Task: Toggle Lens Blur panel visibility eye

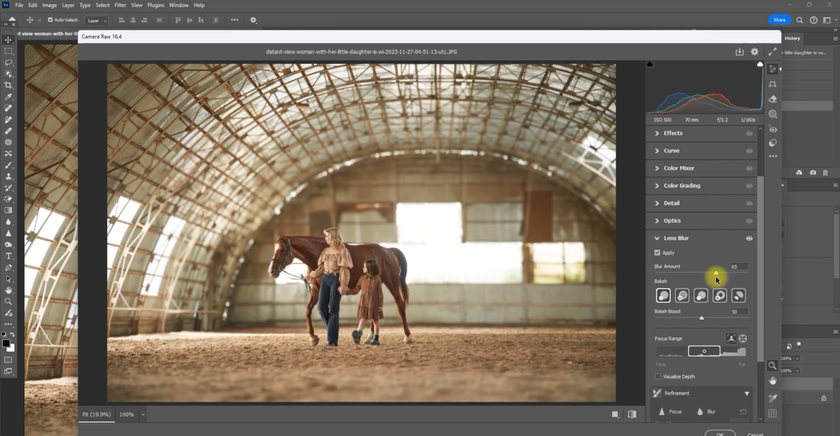Action: (x=749, y=238)
